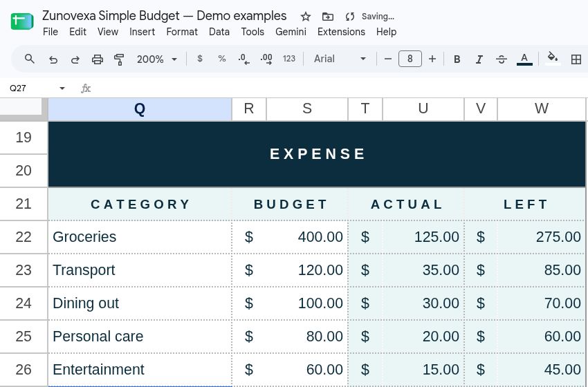
Task: Open the Data menu
Action: pos(219,32)
